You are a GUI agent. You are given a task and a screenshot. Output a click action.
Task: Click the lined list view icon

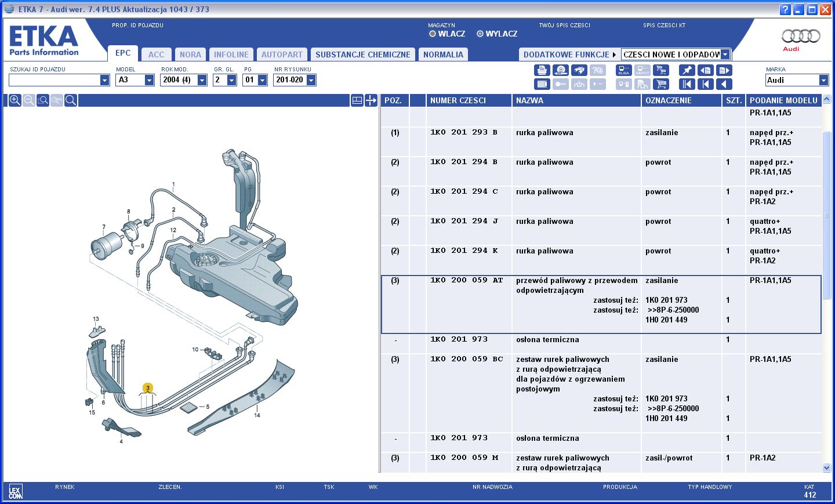tap(542, 84)
